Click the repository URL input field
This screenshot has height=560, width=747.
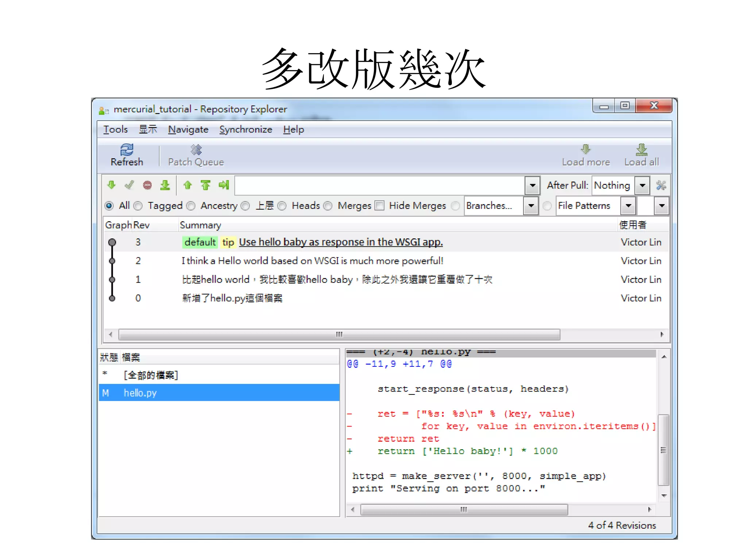point(379,186)
